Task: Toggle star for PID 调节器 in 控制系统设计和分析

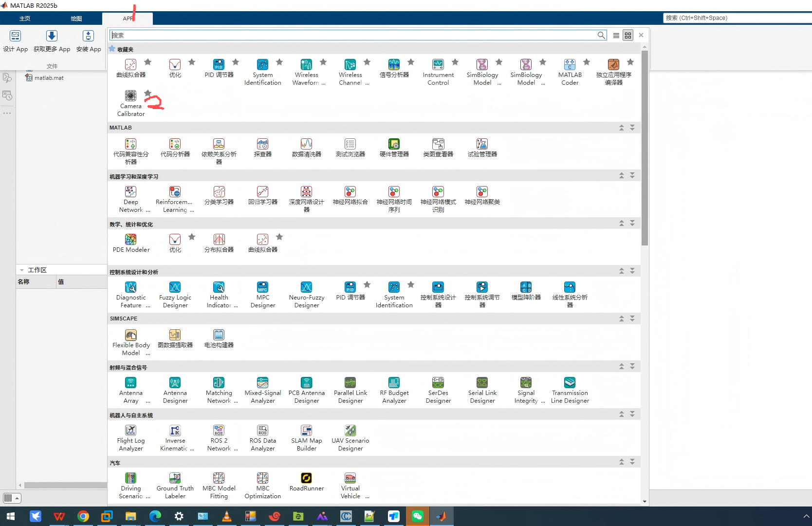Action: coord(367,284)
